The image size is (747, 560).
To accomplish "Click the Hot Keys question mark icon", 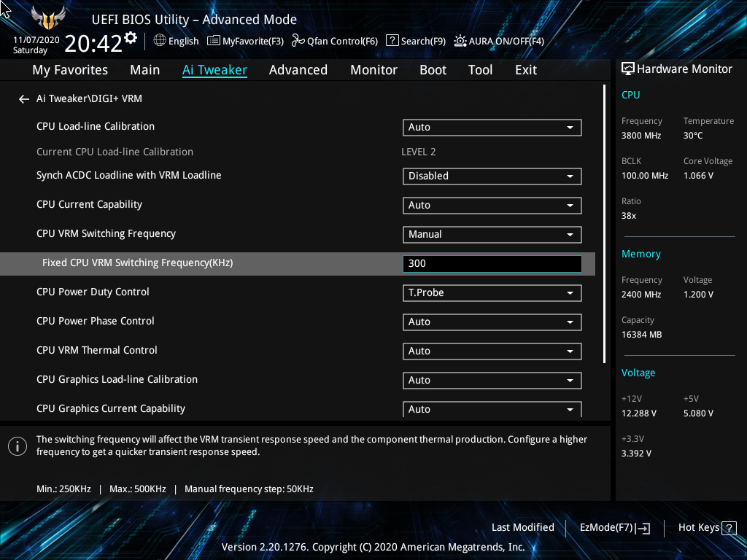I will click(x=729, y=528).
